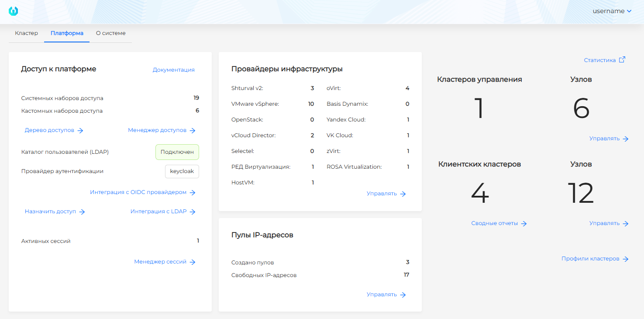Click arrow icon beside Сводные отчеты
The height and width of the screenshot is (319, 644).
pyautogui.click(x=524, y=224)
